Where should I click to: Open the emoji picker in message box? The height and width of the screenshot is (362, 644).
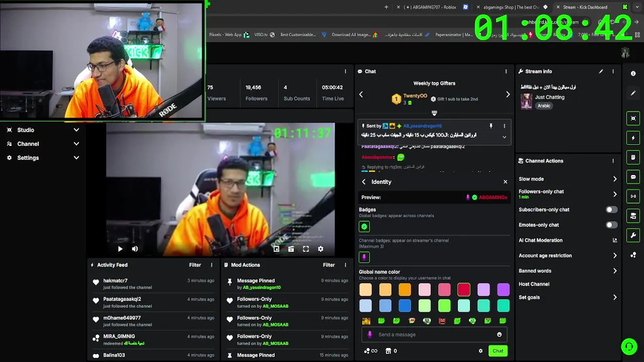(x=499, y=334)
